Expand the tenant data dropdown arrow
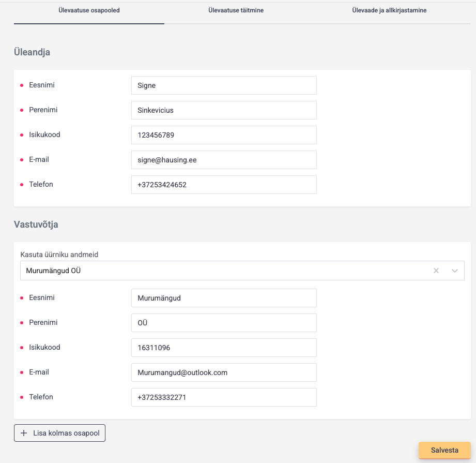 pyautogui.click(x=455, y=271)
